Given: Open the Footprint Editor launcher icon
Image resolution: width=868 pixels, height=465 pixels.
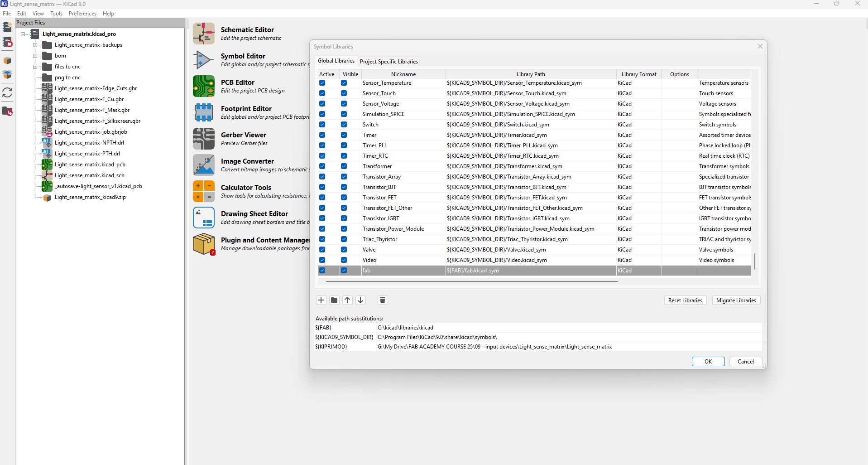Looking at the screenshot, I should (204, 112).
